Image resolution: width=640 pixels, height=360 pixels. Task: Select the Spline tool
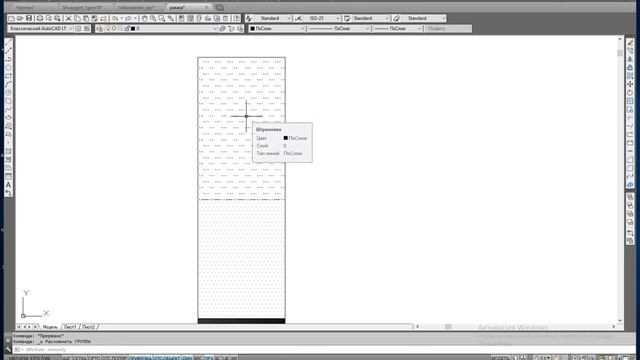click(8, 109)
